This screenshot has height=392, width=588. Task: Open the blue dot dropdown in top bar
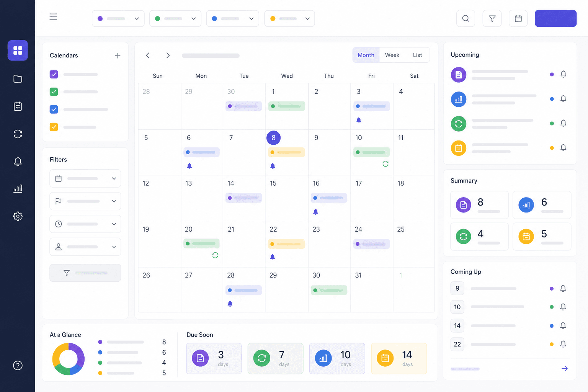coord(233,18)
